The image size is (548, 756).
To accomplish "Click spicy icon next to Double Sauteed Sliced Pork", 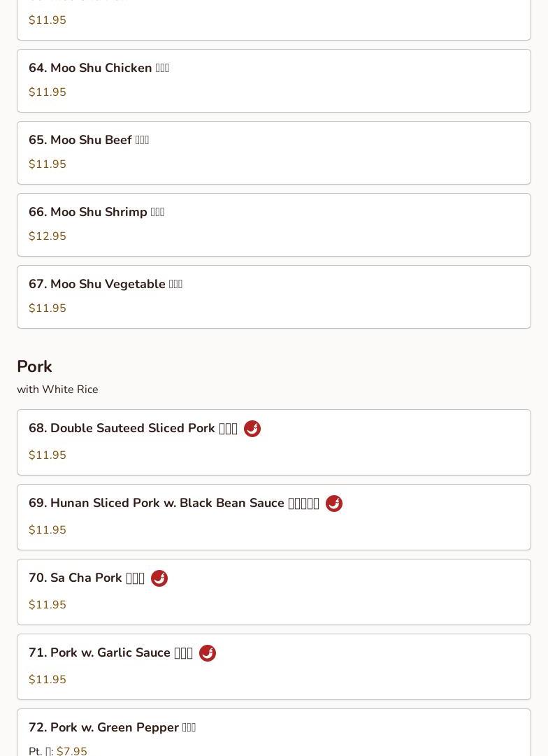I will click(252, 429).
